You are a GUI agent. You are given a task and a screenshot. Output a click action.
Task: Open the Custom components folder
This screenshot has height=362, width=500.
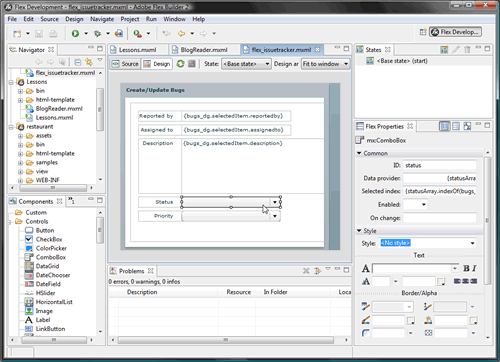tap(36, 212)
